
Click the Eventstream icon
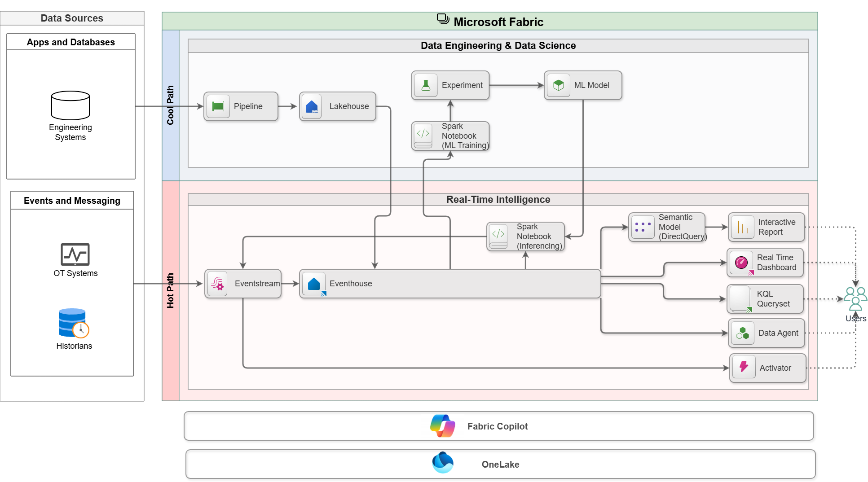pos(217,284)
